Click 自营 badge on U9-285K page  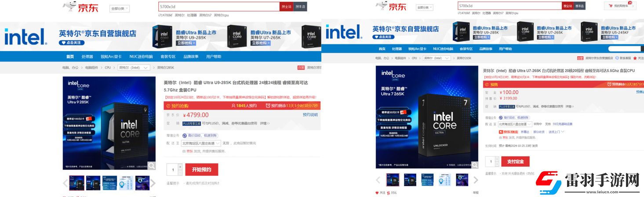point(301,68)
